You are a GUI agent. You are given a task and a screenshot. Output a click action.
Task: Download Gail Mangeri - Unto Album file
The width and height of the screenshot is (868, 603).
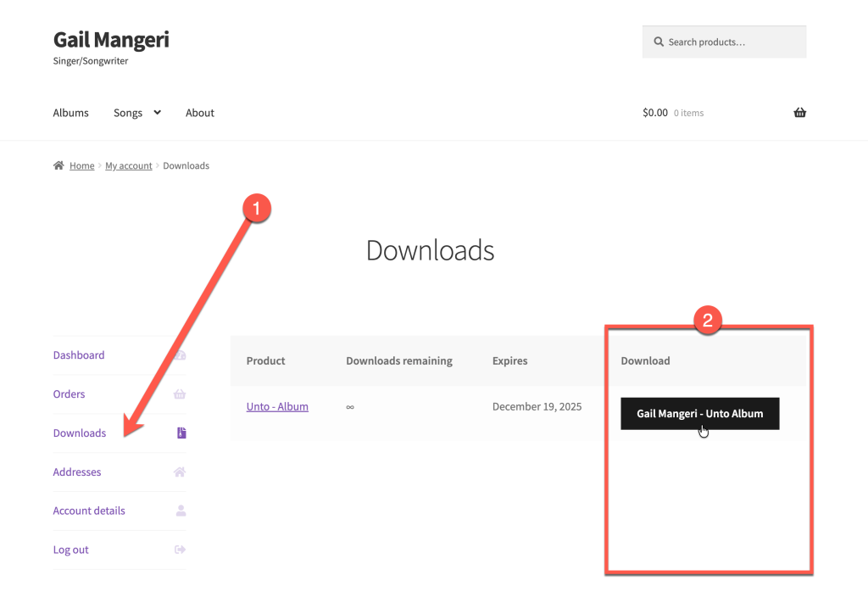(699, 414)
